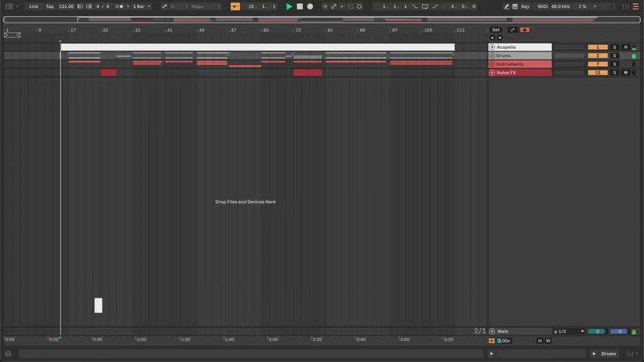The width and height of the screenshot is (644, 362).
Task: Toggle the Link button
Action: pos(33,6)
